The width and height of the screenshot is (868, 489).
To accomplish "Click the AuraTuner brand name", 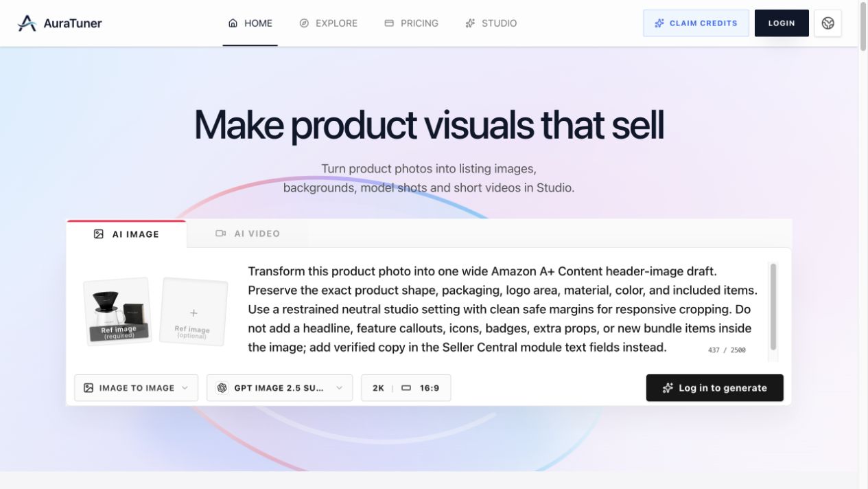I will pos(73,23).
